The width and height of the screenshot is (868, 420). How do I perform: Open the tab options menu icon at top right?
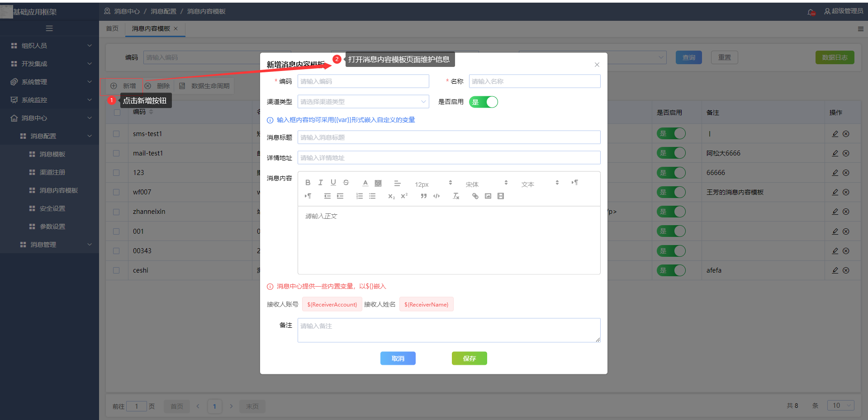point(860,29)
